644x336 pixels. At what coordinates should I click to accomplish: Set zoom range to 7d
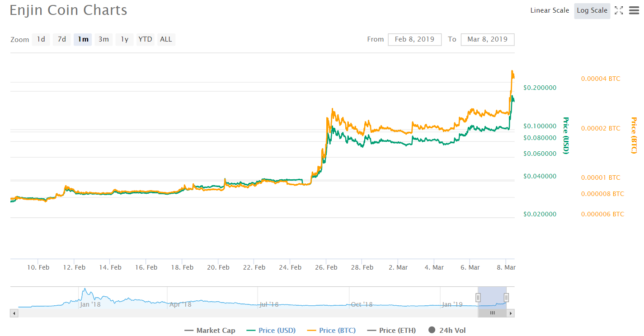point(61,39)
